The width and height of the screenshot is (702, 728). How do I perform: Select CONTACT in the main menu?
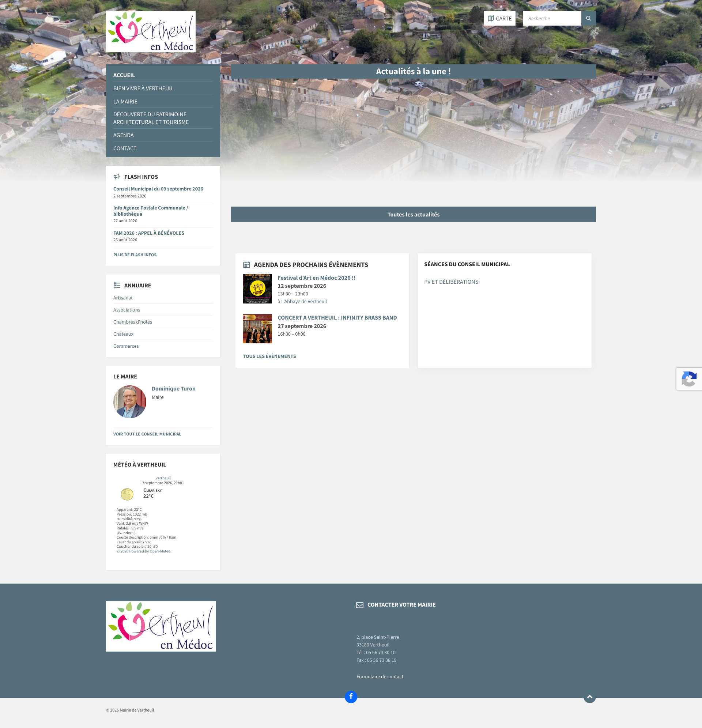[x=125, y=148]
